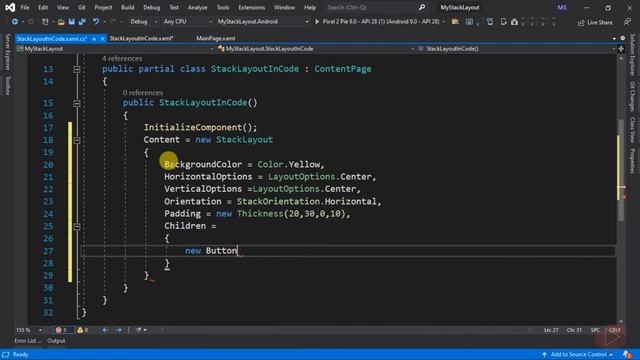Go to next issue with right arrow
Viewport: 640px width, 360px height.
click(x=118, y=330)
